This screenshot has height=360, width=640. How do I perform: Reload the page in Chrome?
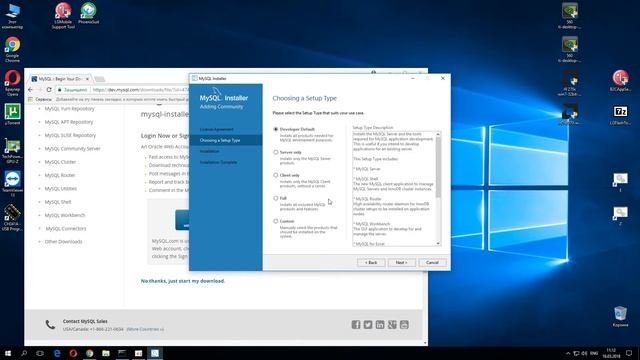49,89
